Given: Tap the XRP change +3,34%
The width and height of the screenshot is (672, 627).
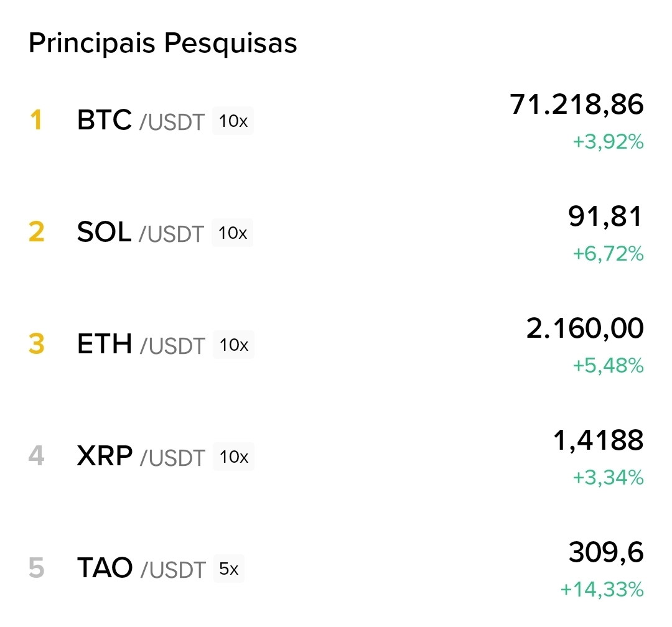Looking at the screenshot, I should [608, 478].
